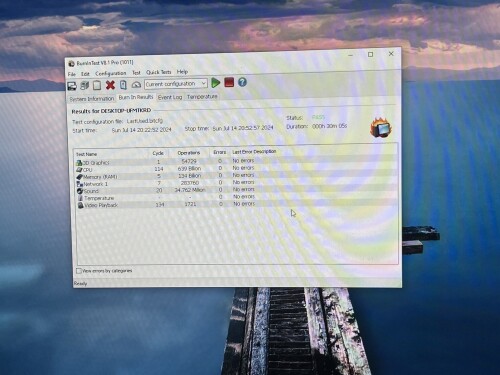The image size is (500, 375).
Task: Open the Configuration menu
Action: click(111, 73)
